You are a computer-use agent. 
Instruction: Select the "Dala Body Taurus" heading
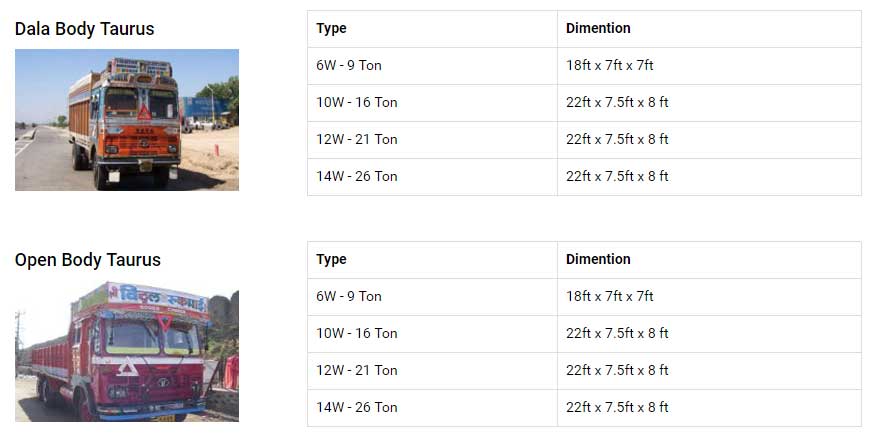pos(84,29)
